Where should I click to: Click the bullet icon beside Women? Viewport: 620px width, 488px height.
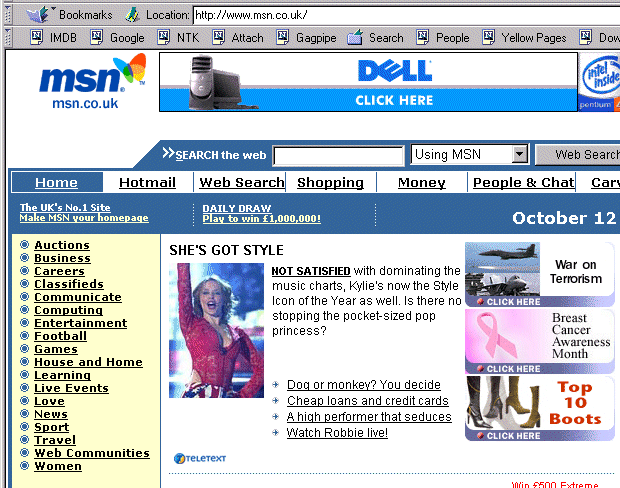(25, 466)
